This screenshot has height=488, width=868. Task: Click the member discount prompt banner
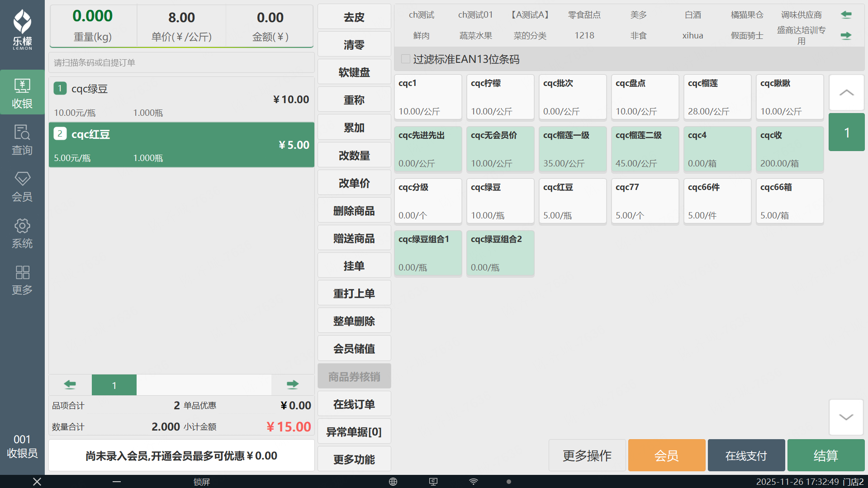point(181,455)
